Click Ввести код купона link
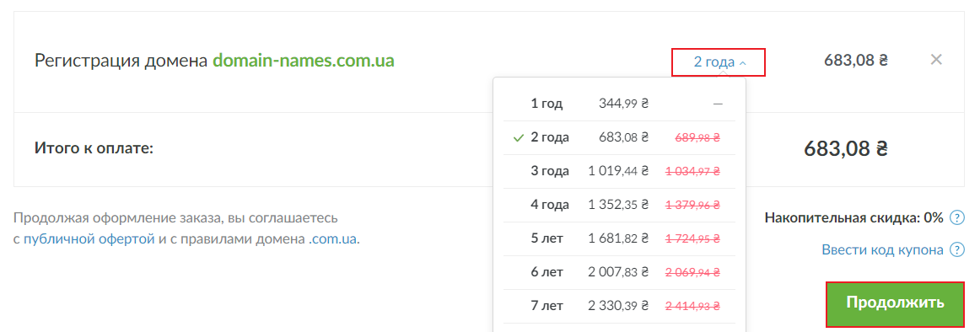 click(x=882, y=250)
